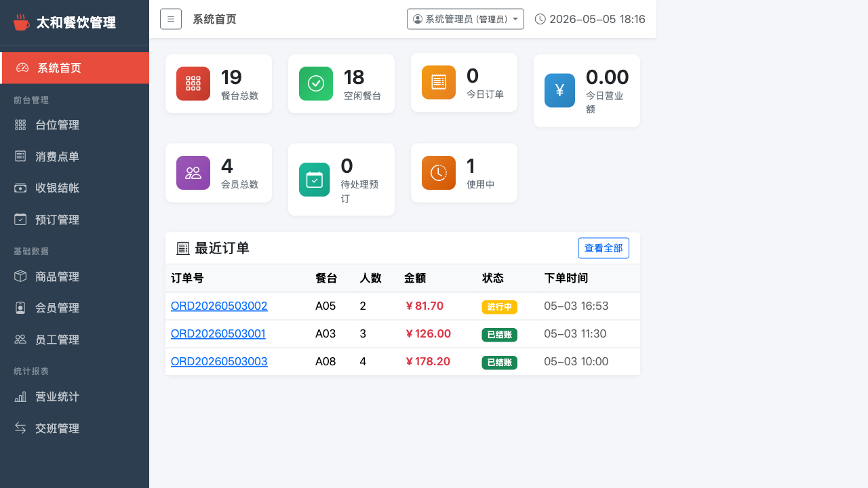Click the bar chart icon beside 营业统计
The height and width of the screenshot is (488, 868).
[x=20, y=396]
